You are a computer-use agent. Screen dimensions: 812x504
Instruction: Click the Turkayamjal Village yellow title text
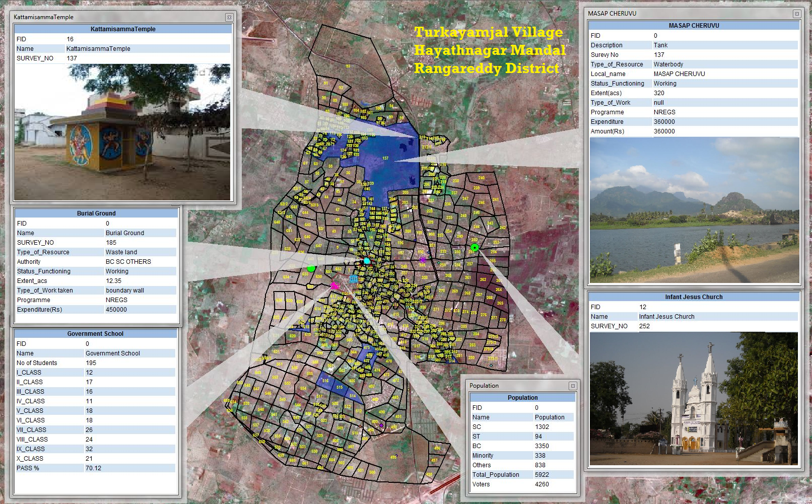point(488,32)
